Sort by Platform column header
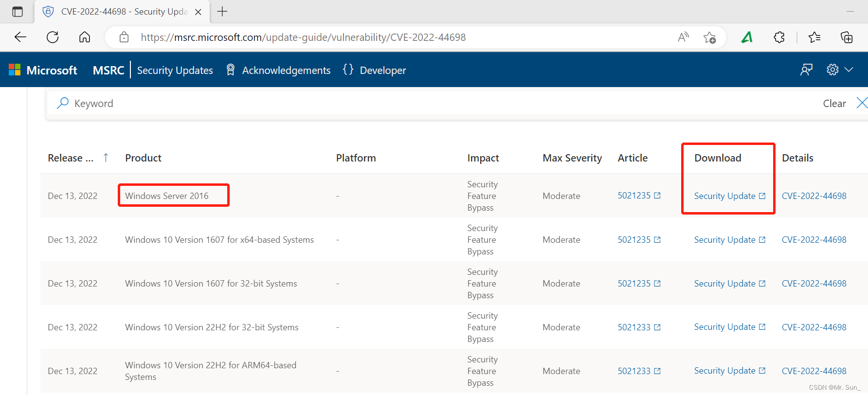The image size is (868, 395). pyautogui.click(x=356, y=158)
